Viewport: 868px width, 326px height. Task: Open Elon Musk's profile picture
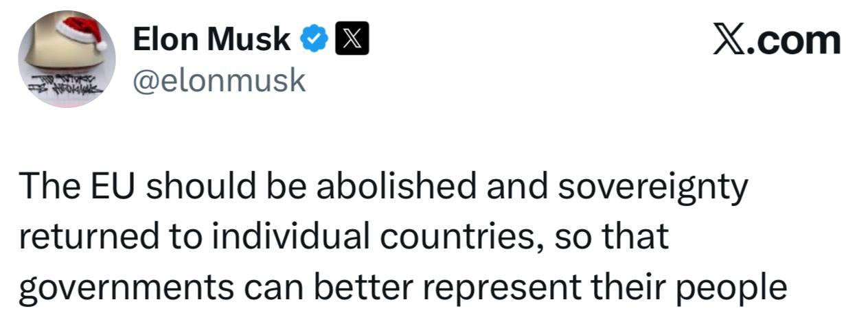67,60
